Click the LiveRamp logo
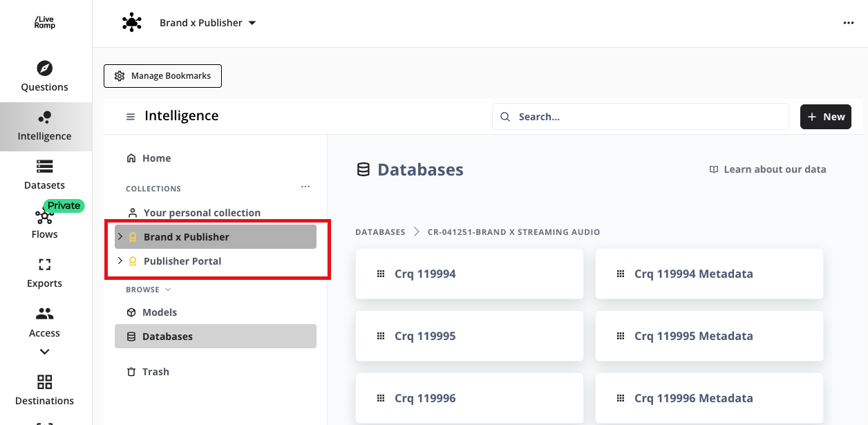 45,23
